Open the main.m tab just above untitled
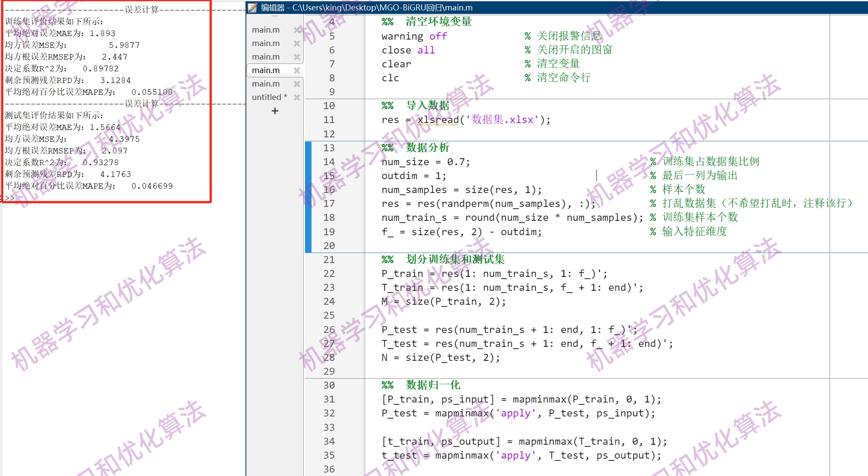 [x=266, y=84]
